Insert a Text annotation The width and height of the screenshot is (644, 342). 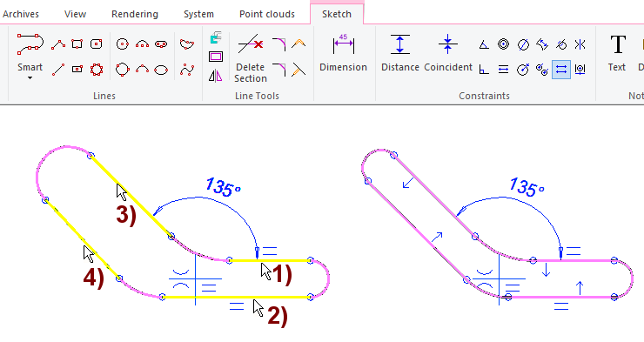tap(617, 53)
